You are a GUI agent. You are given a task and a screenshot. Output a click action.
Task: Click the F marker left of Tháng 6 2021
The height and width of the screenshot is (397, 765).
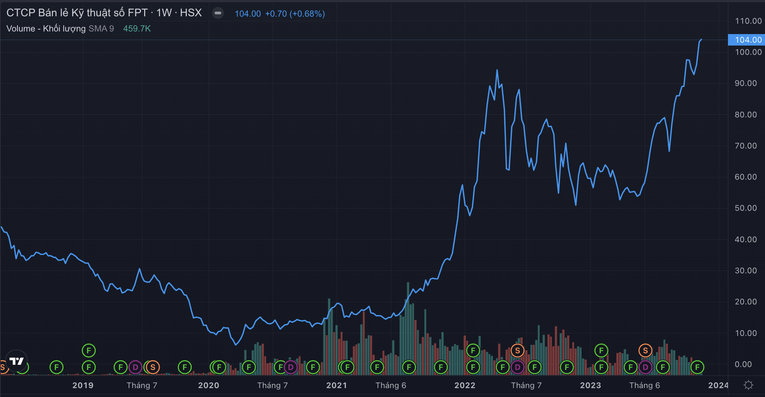377,367
